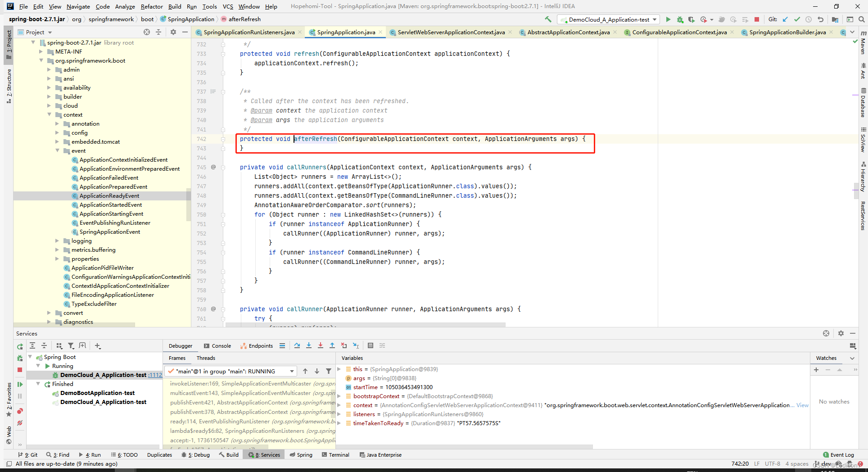Click View Breakpoints red circles icon

[20, 411]
